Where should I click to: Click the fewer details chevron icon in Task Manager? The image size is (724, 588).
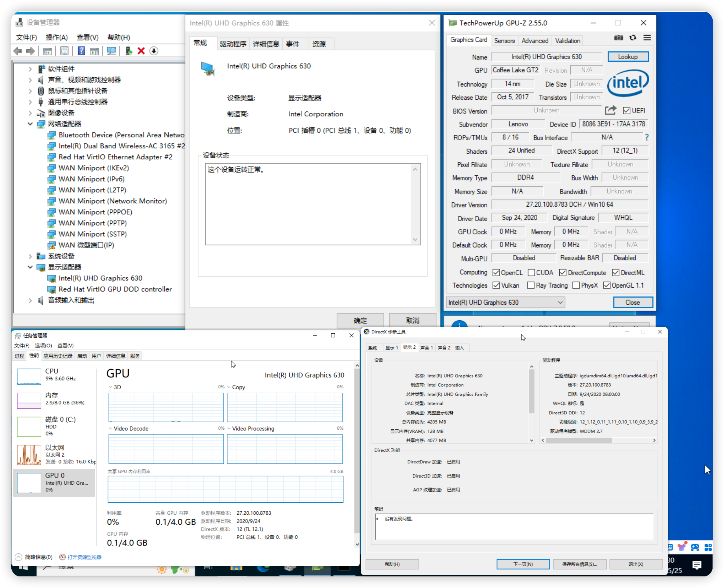tap(19, 557)
